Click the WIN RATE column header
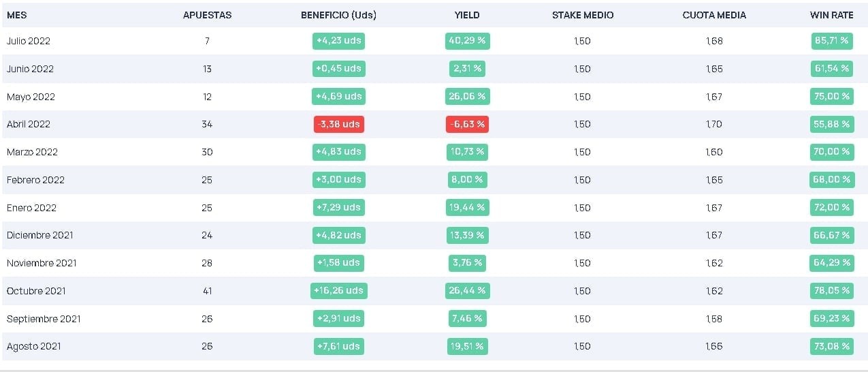This screenshot has width=868, height=372. 831,15
